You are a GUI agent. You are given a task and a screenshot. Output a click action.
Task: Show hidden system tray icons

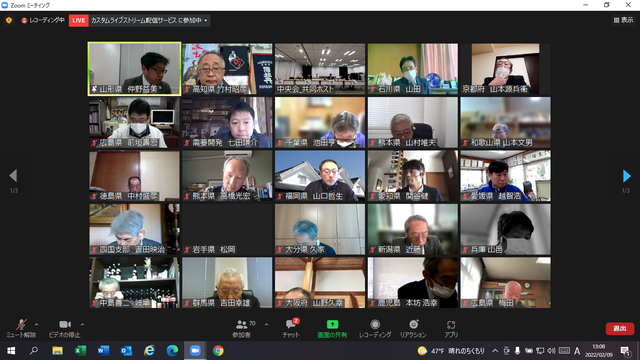tap(495, 351)
